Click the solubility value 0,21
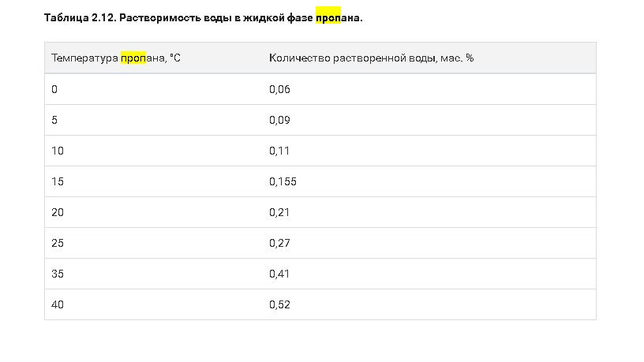This screenshot has width=644, height=362. [x=280, y=212]
